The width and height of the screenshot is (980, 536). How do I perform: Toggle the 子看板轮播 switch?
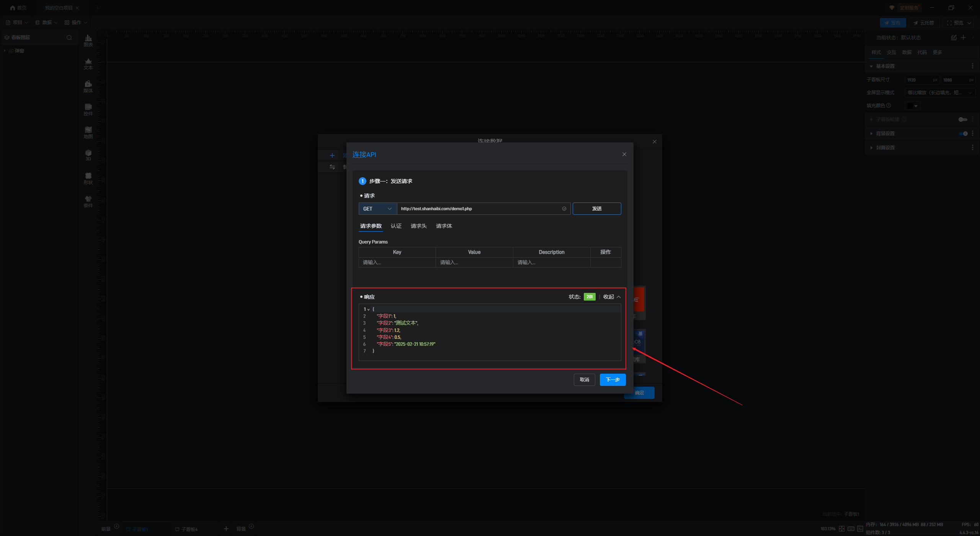coord(962,119)
